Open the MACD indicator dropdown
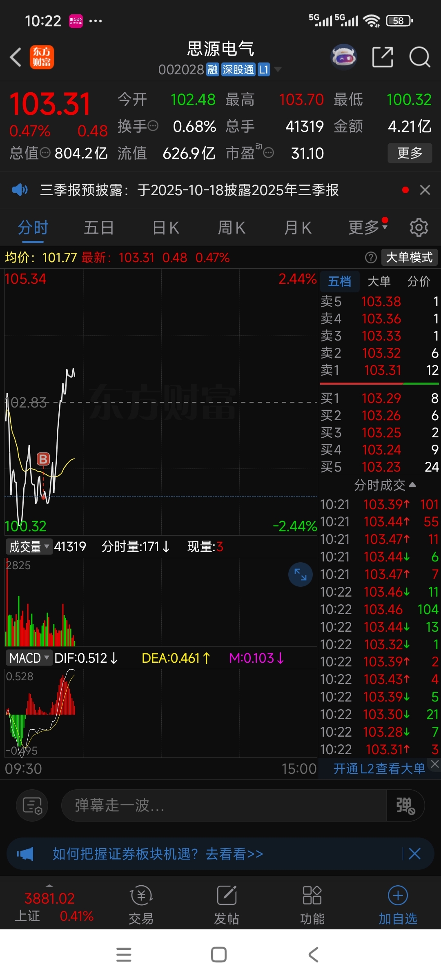 click(x=29, y=658)
